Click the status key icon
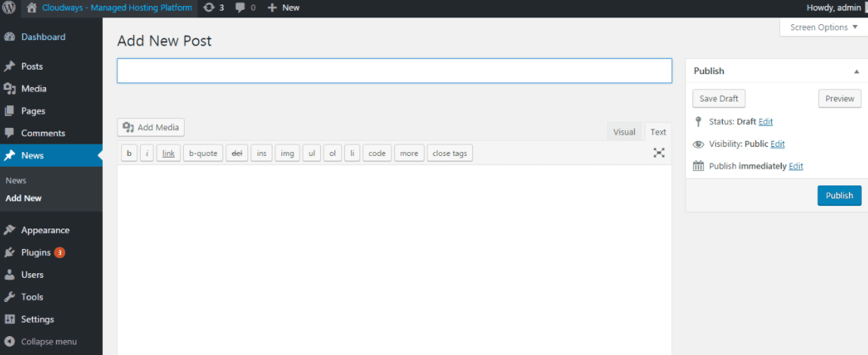 pyautogui.click(x=698, y=122)
